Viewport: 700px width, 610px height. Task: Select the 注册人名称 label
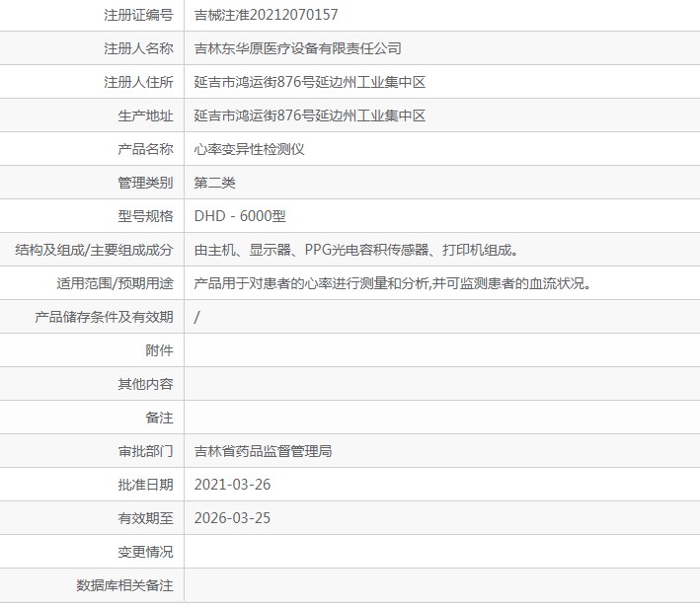point(138,48)
